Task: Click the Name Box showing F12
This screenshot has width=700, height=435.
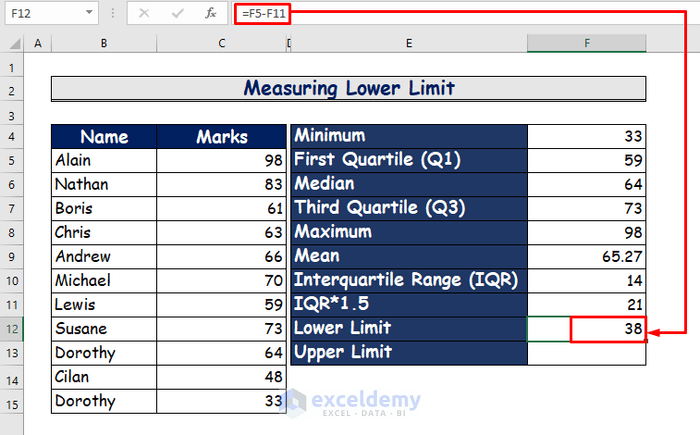Action: (45, 13)
